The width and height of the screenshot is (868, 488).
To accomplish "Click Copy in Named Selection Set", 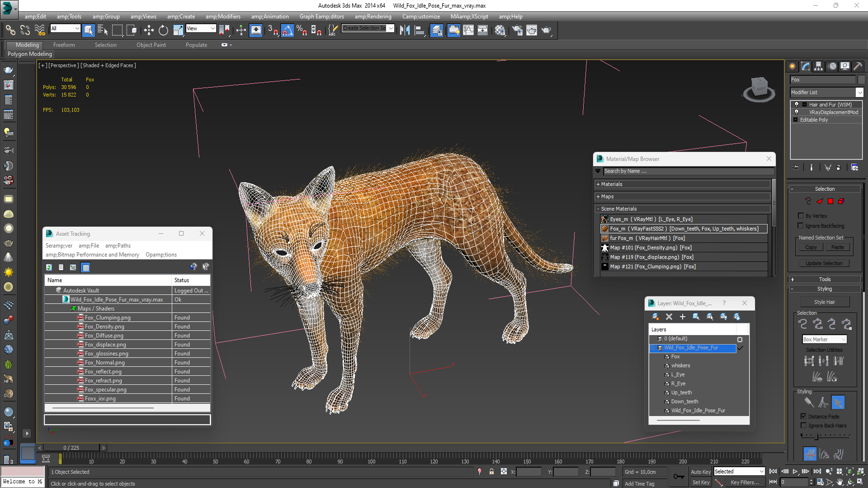I will 811,247.
